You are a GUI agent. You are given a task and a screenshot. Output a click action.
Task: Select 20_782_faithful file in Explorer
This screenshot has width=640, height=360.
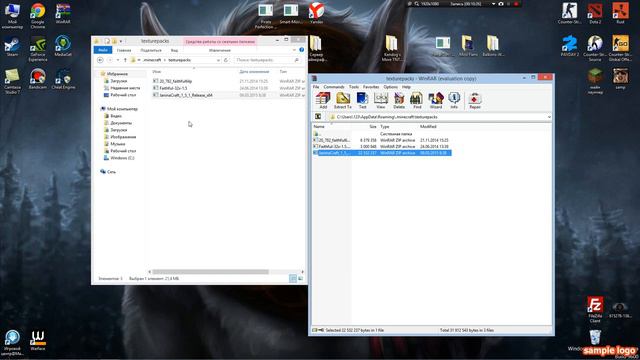176,81
